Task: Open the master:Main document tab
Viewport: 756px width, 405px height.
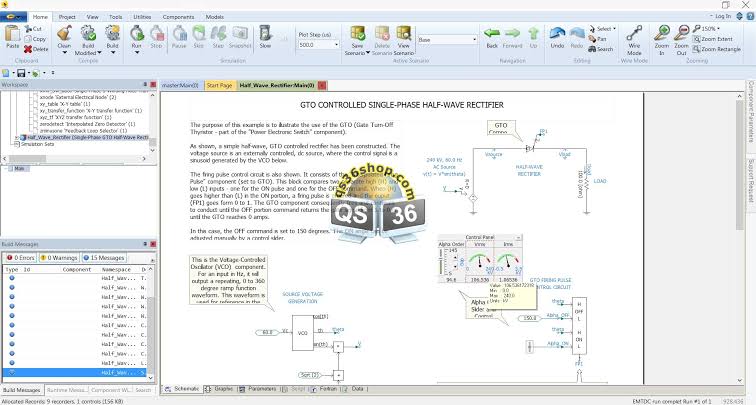Action: 180,85
